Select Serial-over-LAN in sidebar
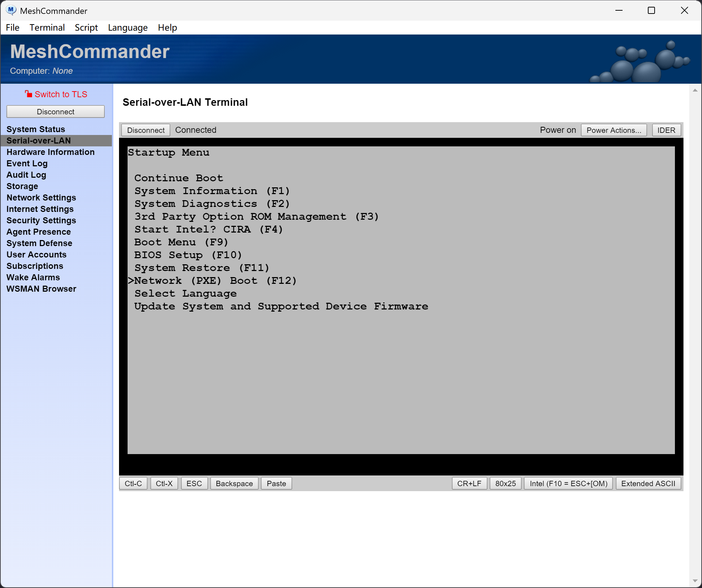Image resolution: width=702 pixels, height=588 pixels. click(x=56, y=141)
